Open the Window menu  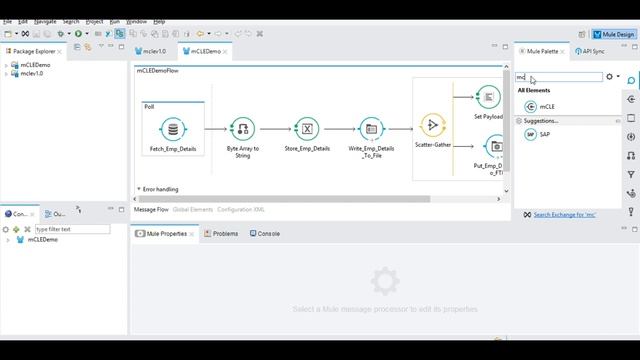coord(136,22)
